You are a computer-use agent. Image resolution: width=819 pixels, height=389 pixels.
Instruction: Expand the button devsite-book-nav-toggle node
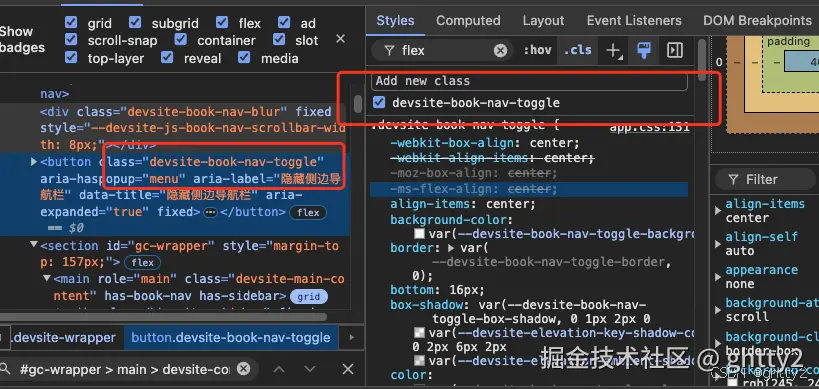point(34,162)
